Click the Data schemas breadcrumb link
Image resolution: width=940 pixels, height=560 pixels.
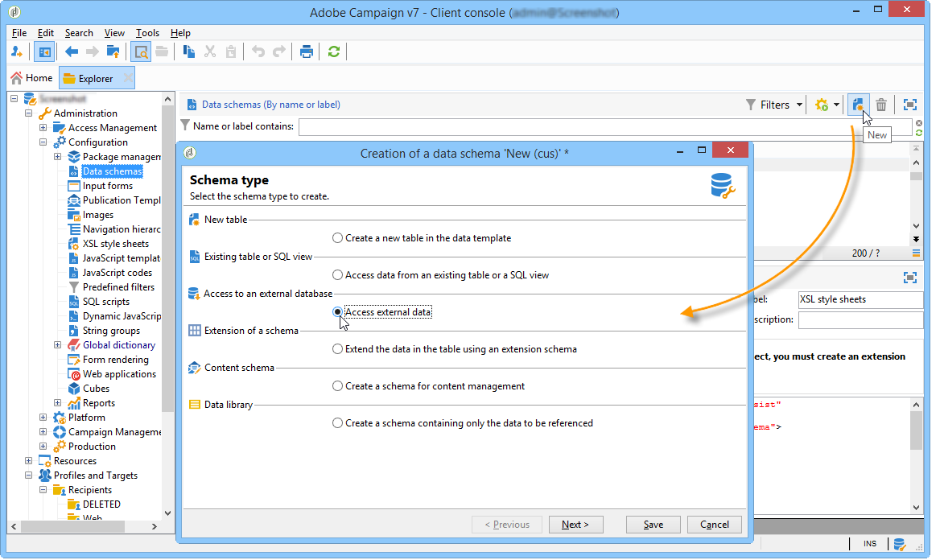(271, 105)
